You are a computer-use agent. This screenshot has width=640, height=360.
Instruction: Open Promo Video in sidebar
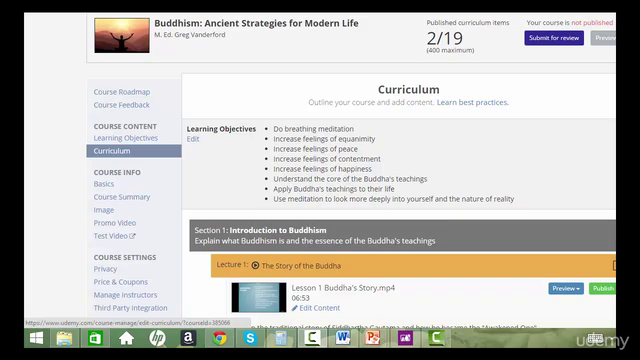click(x=115, y=223)
